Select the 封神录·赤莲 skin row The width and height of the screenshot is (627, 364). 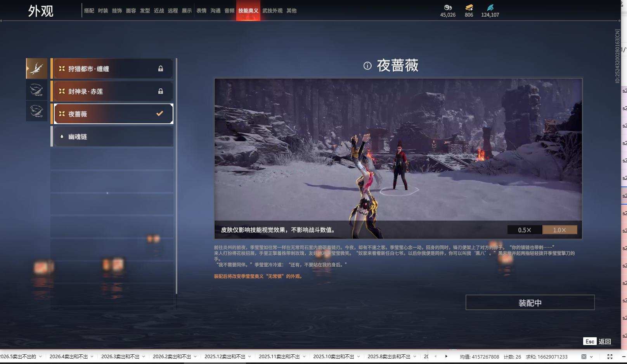pos(112,91)
